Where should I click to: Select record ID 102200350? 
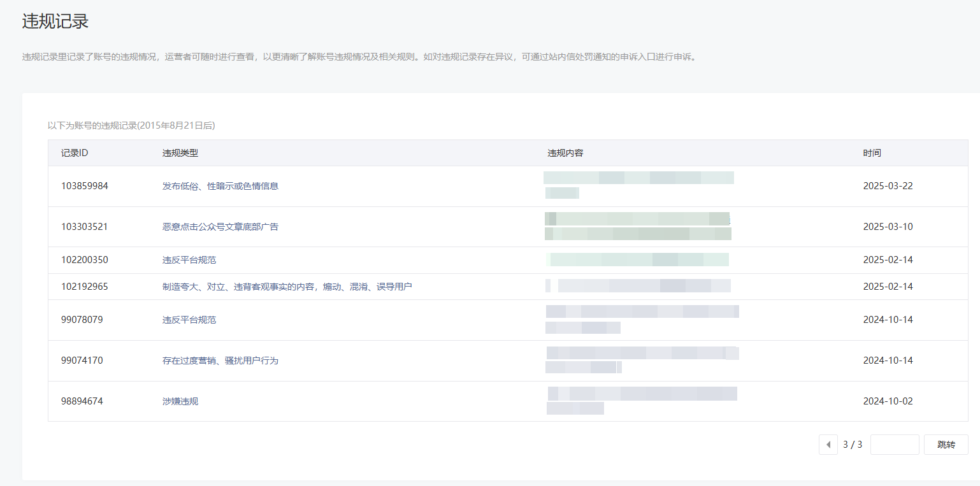click(x=85, y=260)
